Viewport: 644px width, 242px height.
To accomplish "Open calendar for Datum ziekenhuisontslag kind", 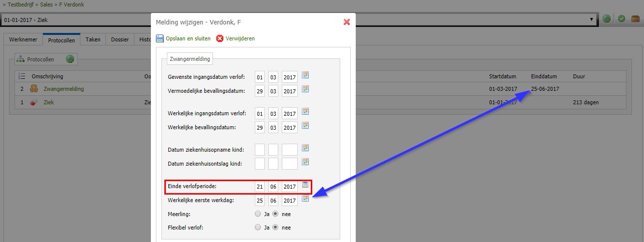I will point(305,162).
